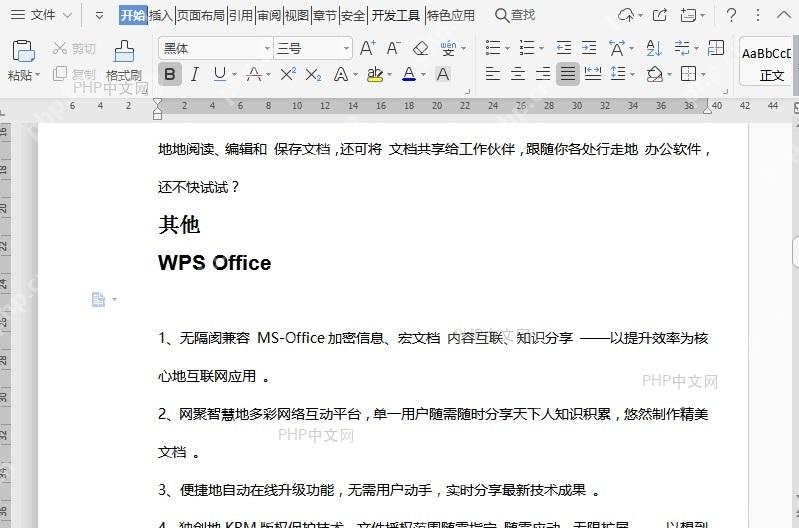Screen dimensions: 799x528
Task: Expand the 文件 menu dropdown arrow
Action: [x=67, y=16]
